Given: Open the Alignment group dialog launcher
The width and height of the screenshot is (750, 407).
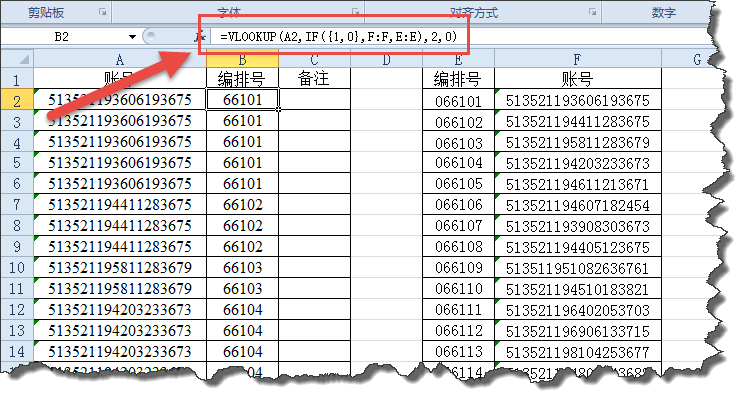Looking at the screenshot, I should [593, 13].
